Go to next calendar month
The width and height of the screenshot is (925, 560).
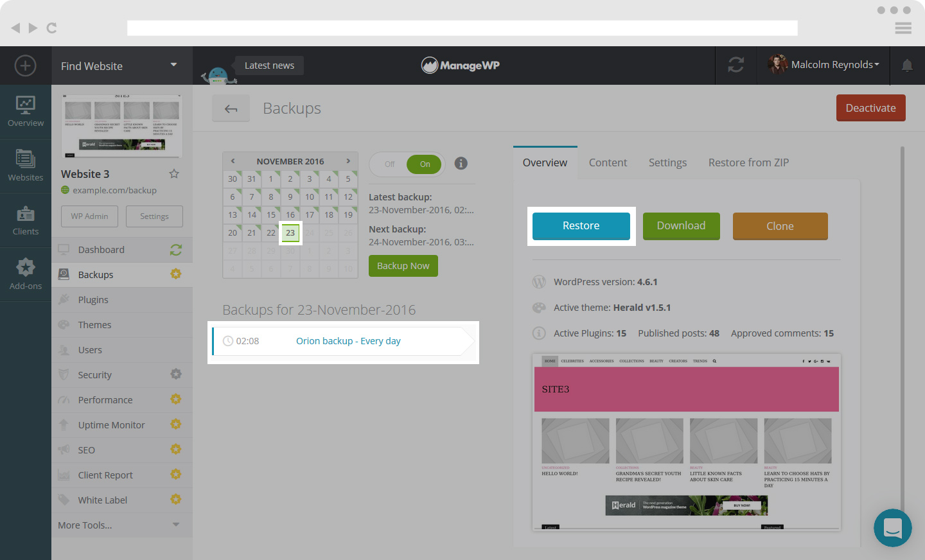(x=348, y=161)
